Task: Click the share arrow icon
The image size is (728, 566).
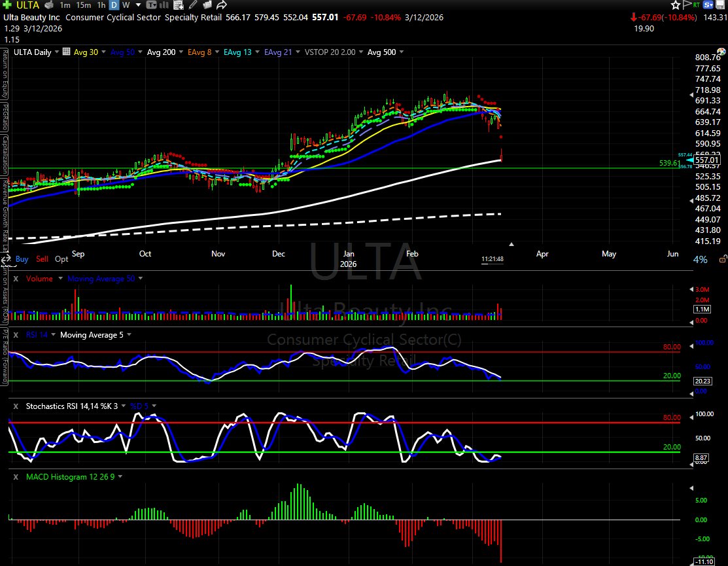Action: pos(222,5)
